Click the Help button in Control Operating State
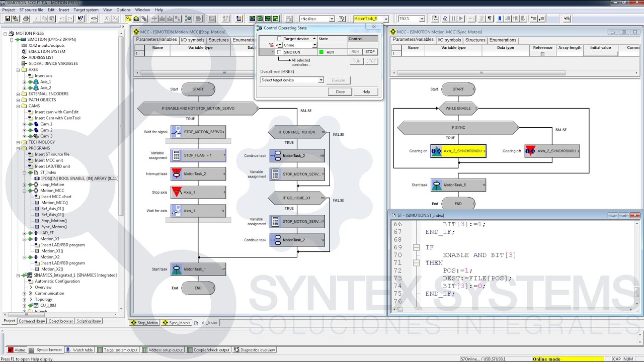The width and height of the screenshot is (644, 362). (366, 92)
